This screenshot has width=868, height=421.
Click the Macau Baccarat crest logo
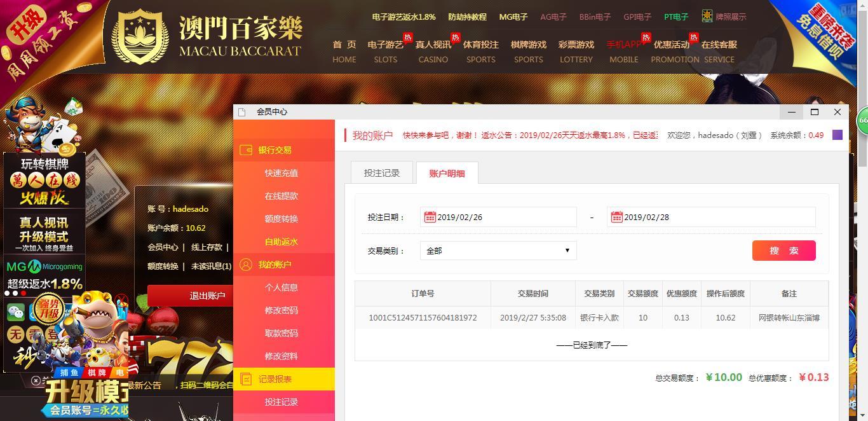pos(140,36)
